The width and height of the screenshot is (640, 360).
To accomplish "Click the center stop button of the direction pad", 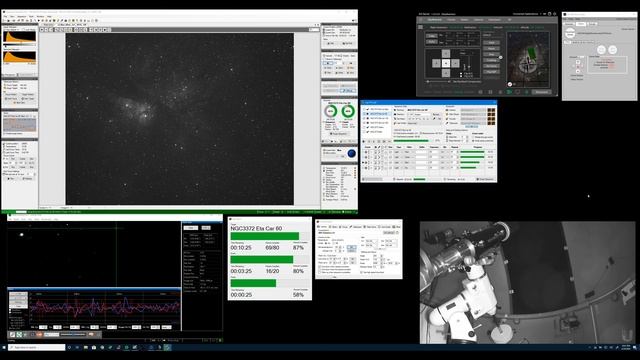I will click(x=446, y=63).
